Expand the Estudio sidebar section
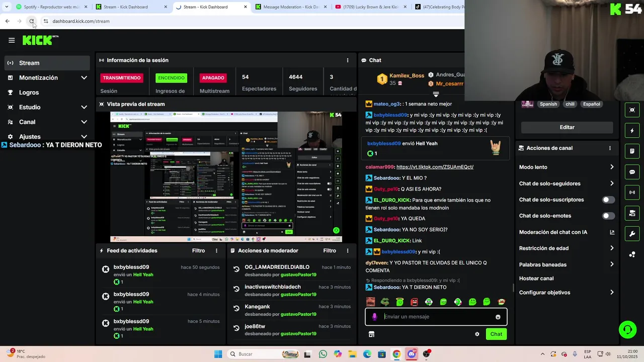Viewport: 644px width, 362px height. [x=84, y=107]
